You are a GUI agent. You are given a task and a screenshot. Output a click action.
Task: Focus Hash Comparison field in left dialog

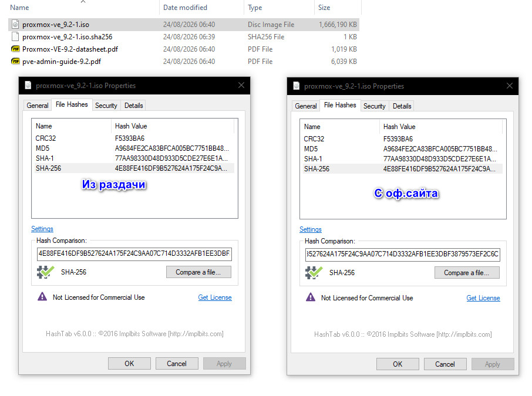click(134, 253)
